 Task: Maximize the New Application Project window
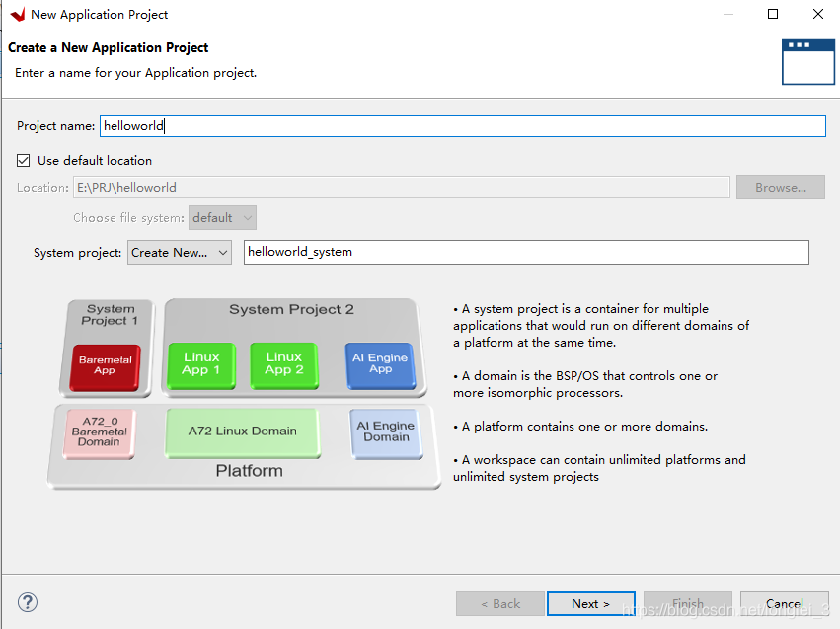pos(773,14)
